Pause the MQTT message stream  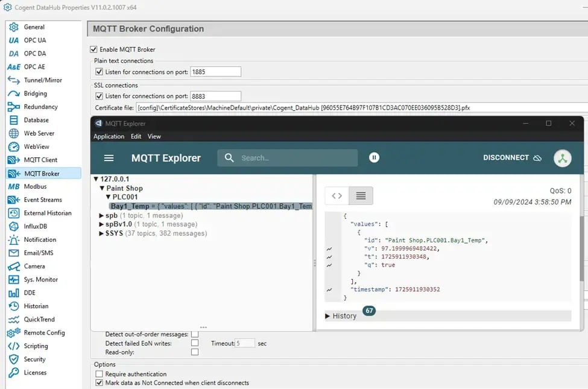374,157
